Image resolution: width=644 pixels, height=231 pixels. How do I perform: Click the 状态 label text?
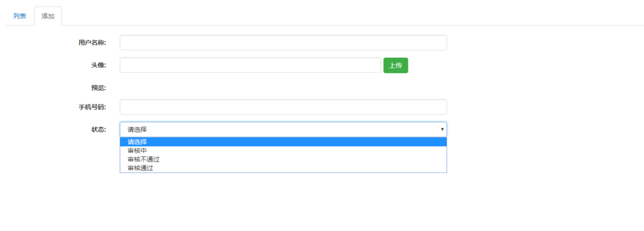(99, 130)
